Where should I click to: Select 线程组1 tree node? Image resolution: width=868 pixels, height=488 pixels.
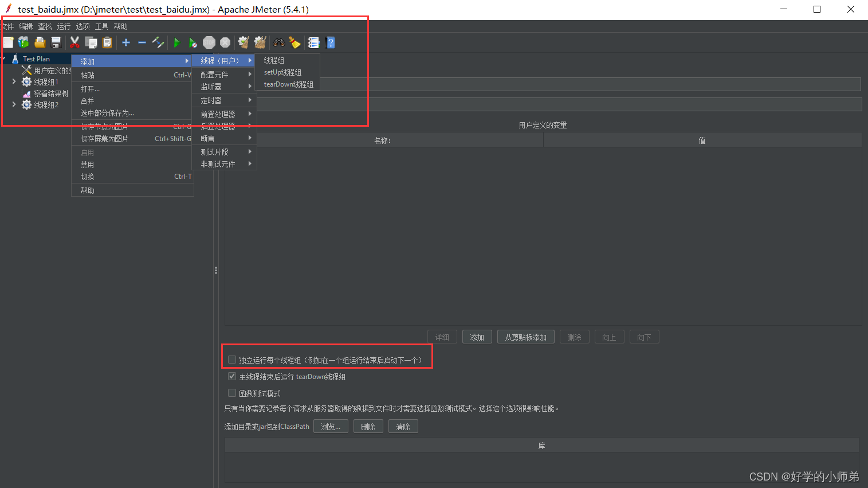click(46, 82)
